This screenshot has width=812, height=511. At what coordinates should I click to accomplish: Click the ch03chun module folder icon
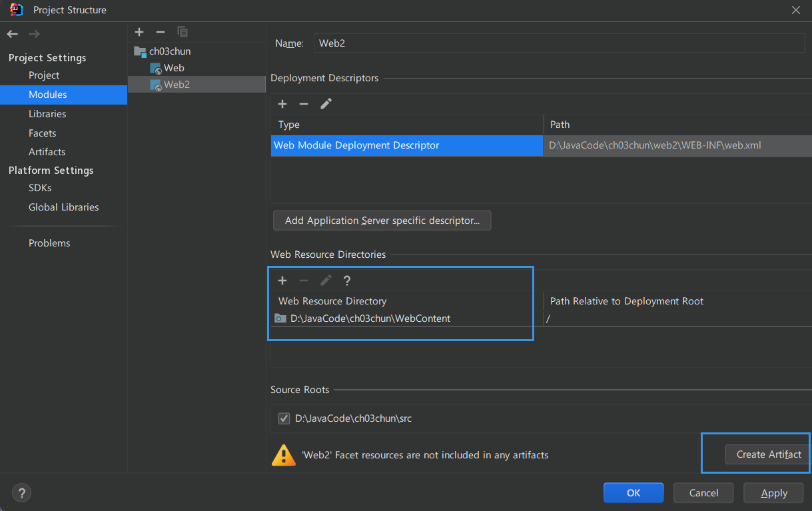pyautogui.click(x=140, y=51)
